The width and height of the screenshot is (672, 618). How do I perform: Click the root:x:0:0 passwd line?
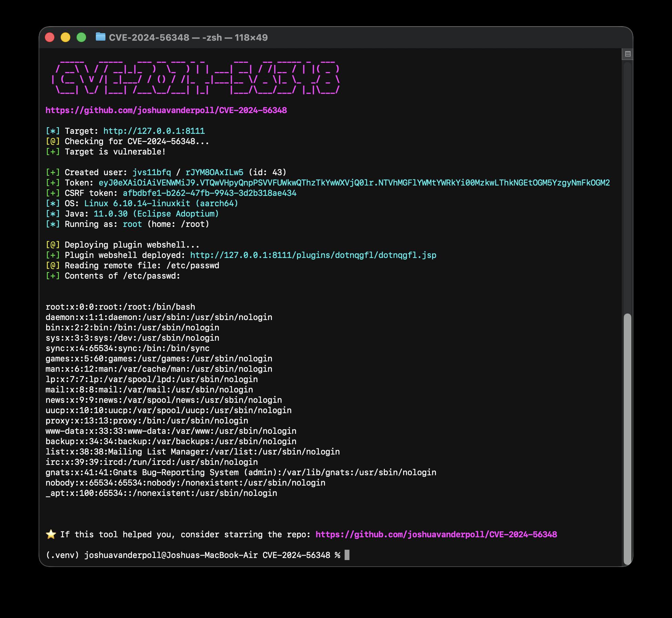pos(120,307)
